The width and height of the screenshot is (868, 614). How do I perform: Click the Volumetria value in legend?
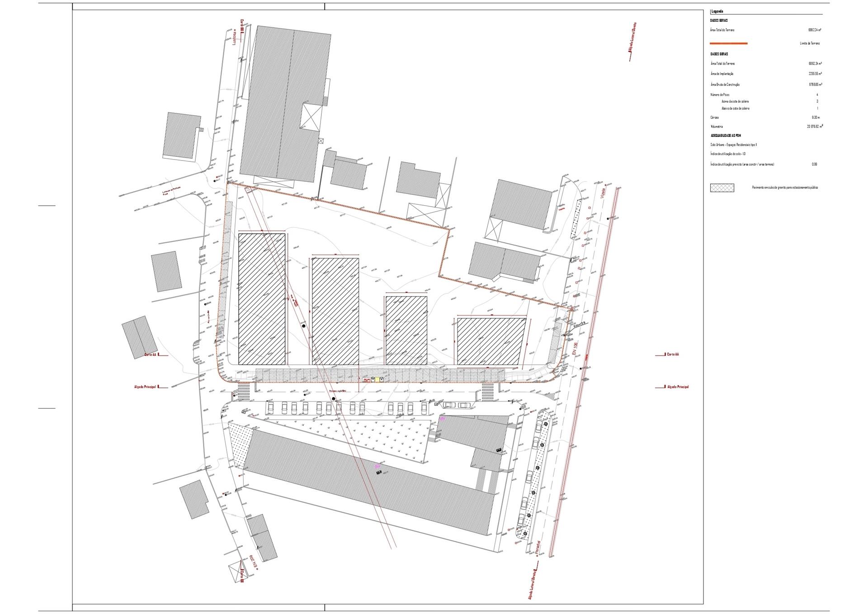(815, 127)
